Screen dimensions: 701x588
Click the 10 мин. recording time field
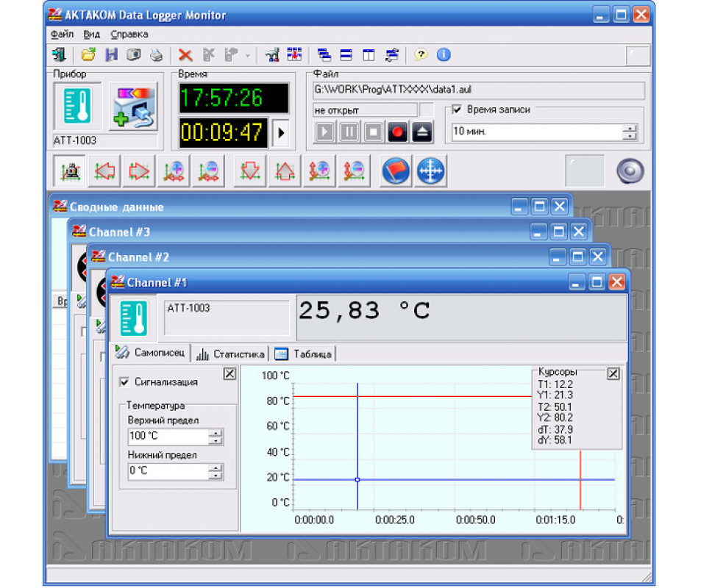tap(536, 132)
